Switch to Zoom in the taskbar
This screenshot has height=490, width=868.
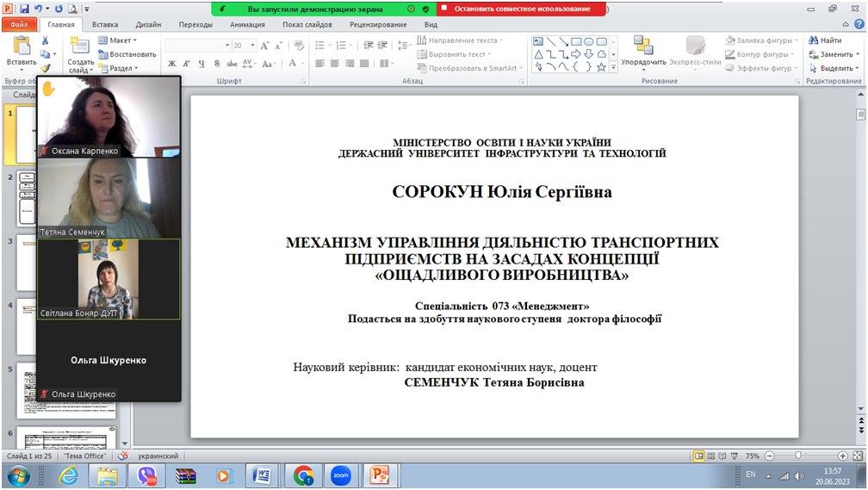pos(341,475)
